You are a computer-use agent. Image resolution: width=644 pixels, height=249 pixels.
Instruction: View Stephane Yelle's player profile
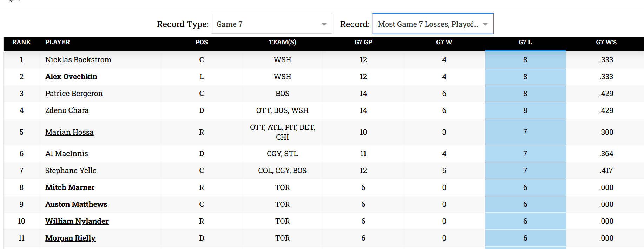71,171
